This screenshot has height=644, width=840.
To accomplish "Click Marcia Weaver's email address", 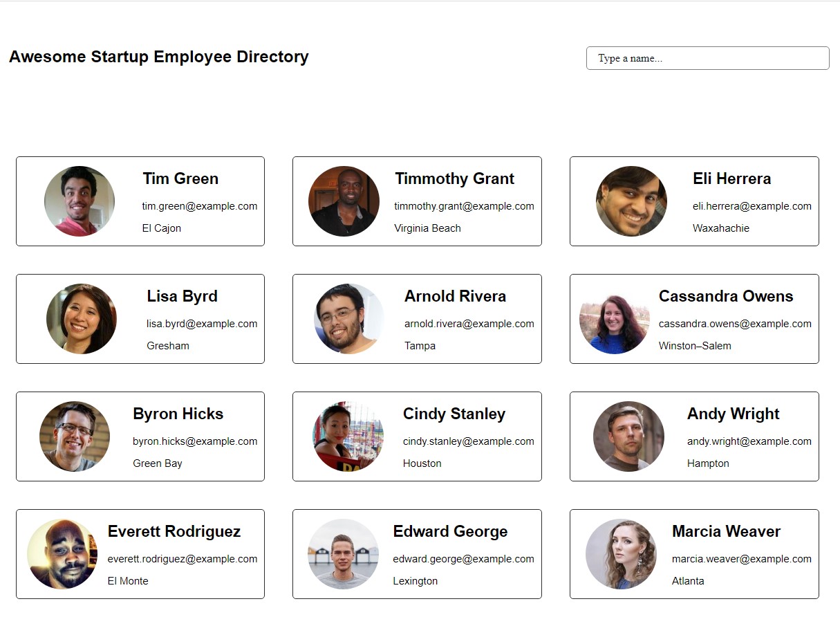I will click(741, 559).
